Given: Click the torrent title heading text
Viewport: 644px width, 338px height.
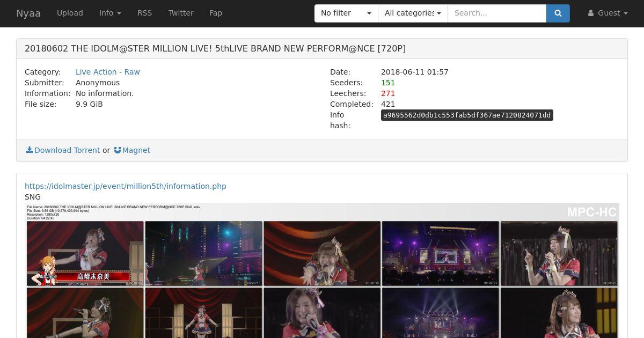Looking at the screenshot, I should 215,48.
